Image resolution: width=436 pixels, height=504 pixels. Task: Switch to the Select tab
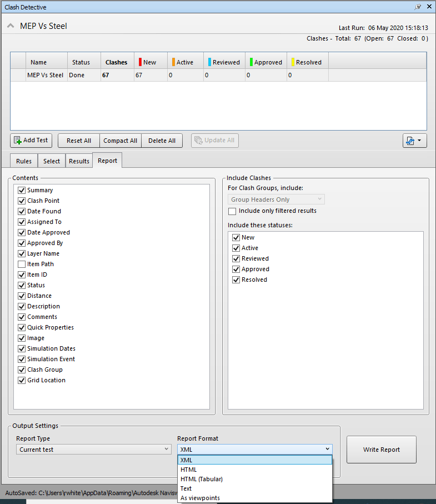coord(52,161)
